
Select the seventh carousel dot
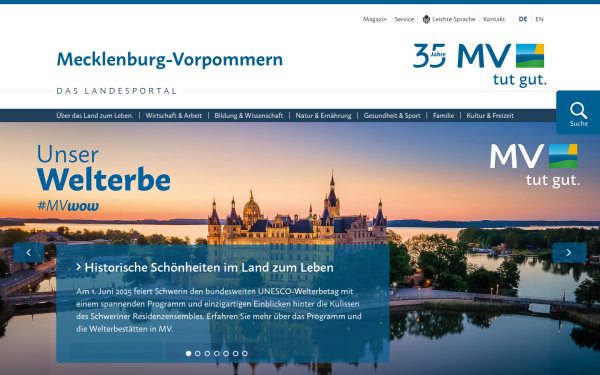click(245, 354)
